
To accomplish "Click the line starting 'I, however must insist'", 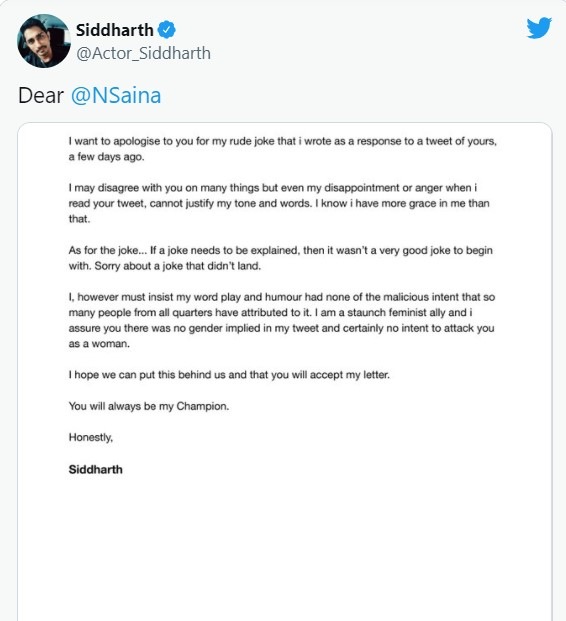I will tap(282, 297).
